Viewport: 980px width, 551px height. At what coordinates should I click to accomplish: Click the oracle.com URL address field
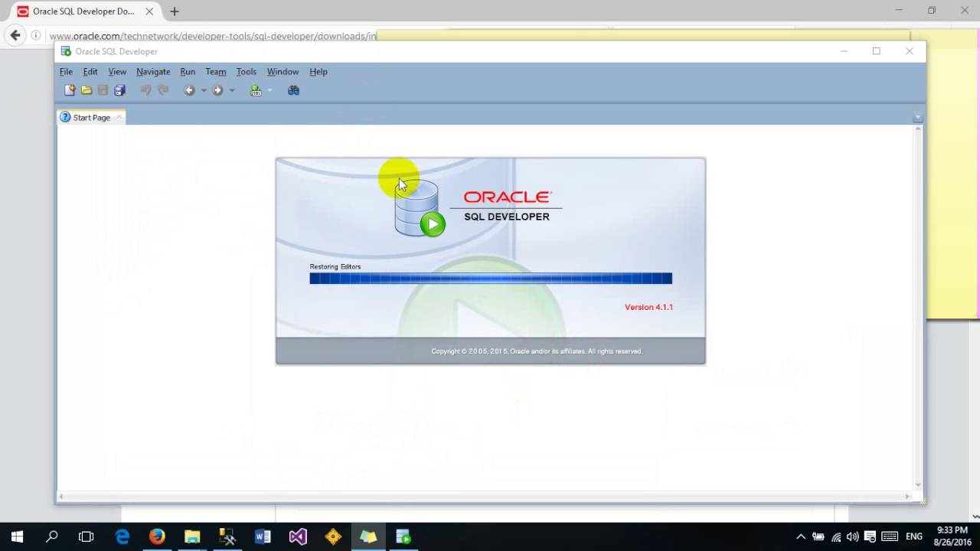(x=213, y=36)
